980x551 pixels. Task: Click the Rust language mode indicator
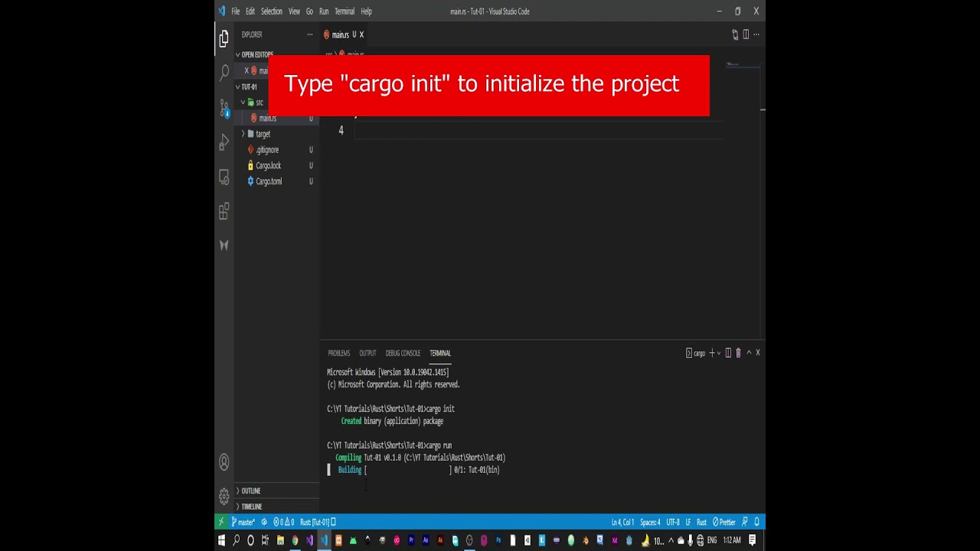(701, 522)
